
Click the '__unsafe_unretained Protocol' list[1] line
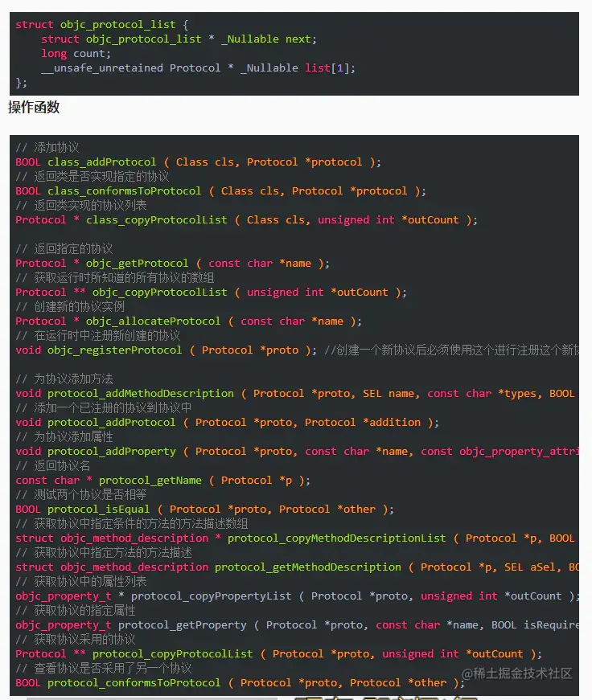click(199, 68)
